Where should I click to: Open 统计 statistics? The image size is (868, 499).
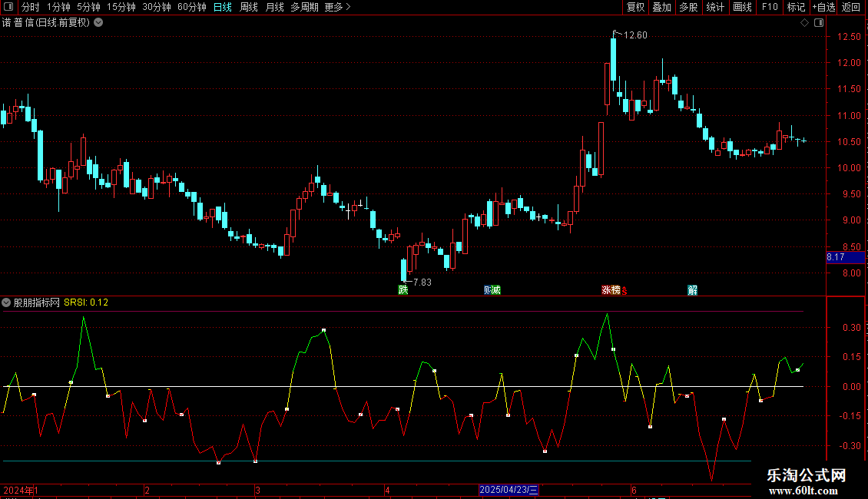715,7
